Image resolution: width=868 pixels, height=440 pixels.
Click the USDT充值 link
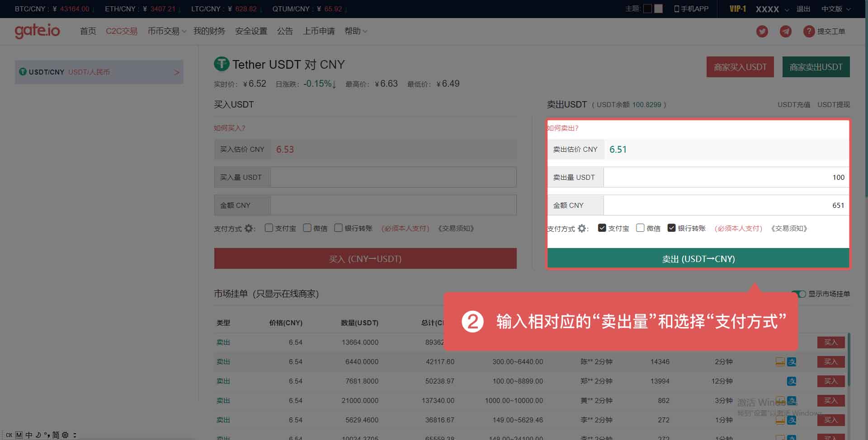(x=794, y=104)
